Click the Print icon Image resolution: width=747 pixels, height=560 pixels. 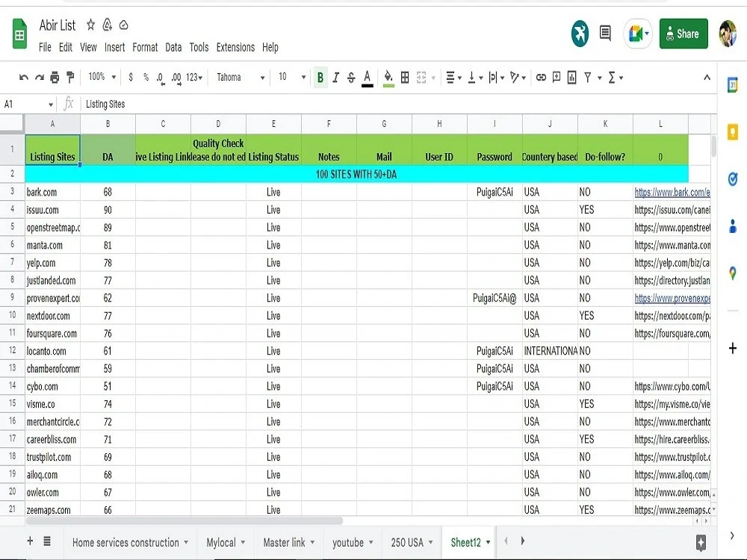coord(55,78)
